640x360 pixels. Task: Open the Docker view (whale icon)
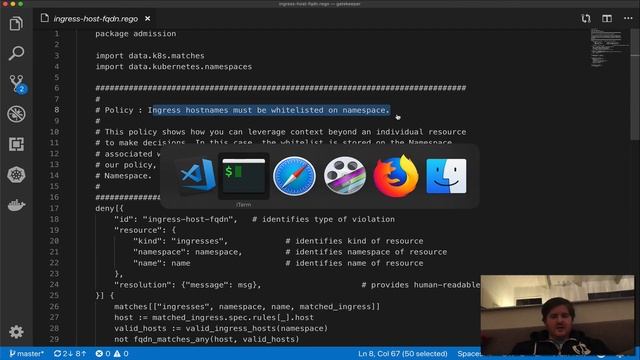coord(16,205)
